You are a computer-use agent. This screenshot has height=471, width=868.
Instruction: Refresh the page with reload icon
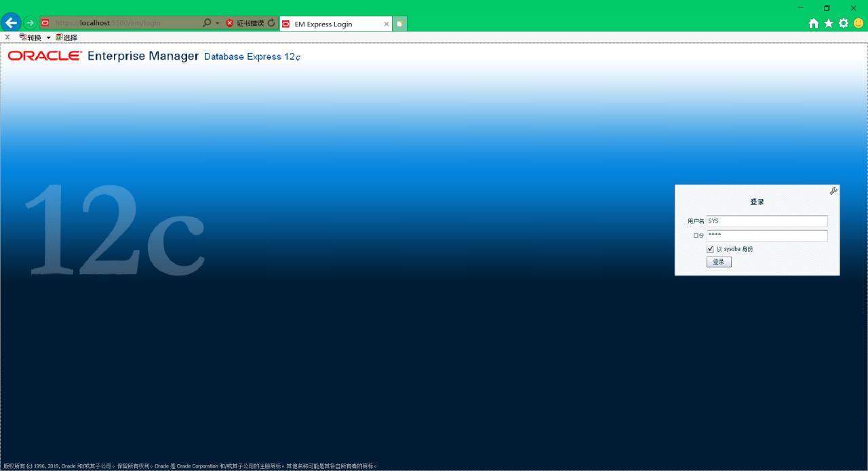click(272, 23)
